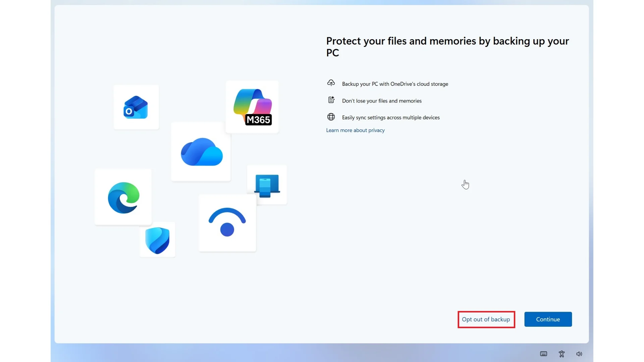Click the Outlook app icon tile

(x=136, y=107)
